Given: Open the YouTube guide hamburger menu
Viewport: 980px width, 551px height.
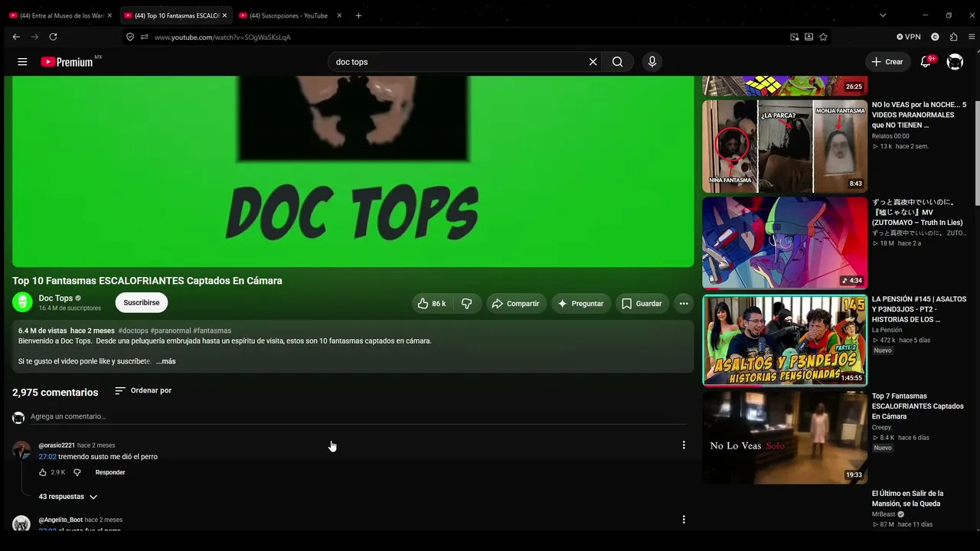Looking at the screenshot, I should click(x=22, y=62).
